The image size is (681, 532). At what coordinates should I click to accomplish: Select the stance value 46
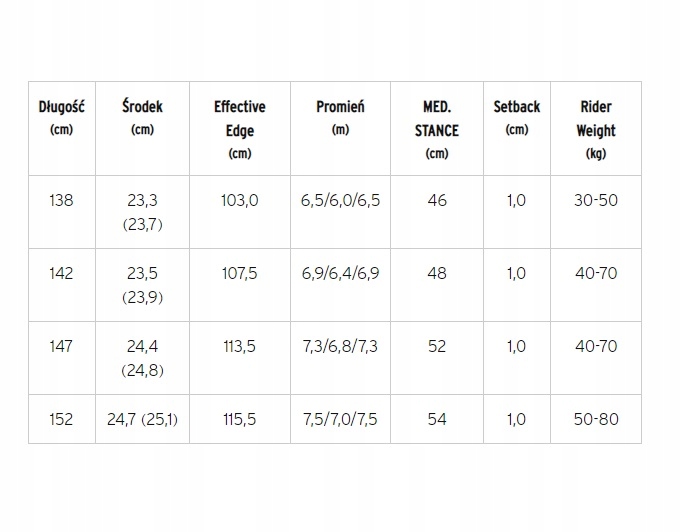pos(436,200)
